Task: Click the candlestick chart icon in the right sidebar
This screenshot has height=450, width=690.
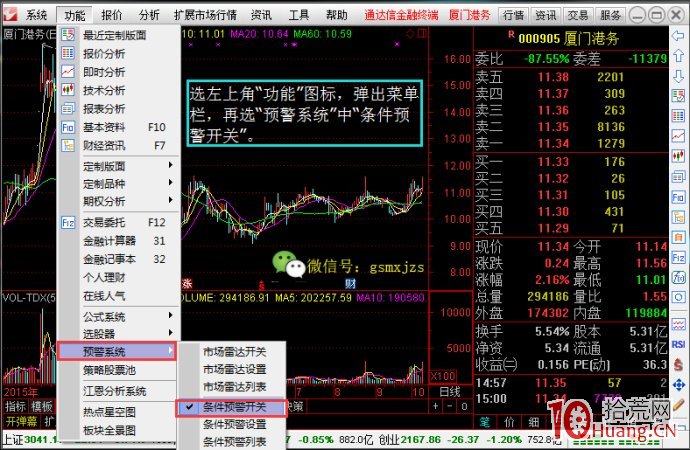Action: [678, 156]
